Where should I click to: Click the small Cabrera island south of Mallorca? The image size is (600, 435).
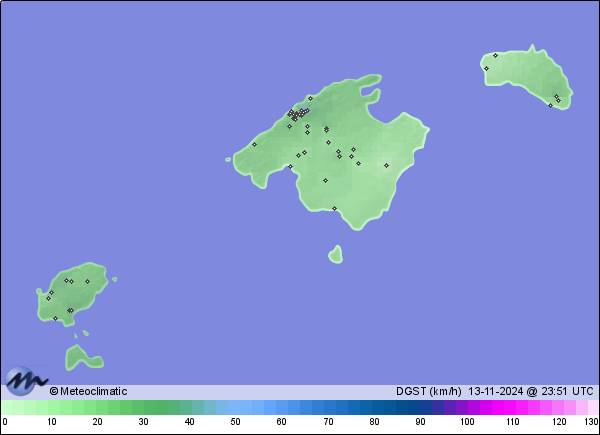336,255
